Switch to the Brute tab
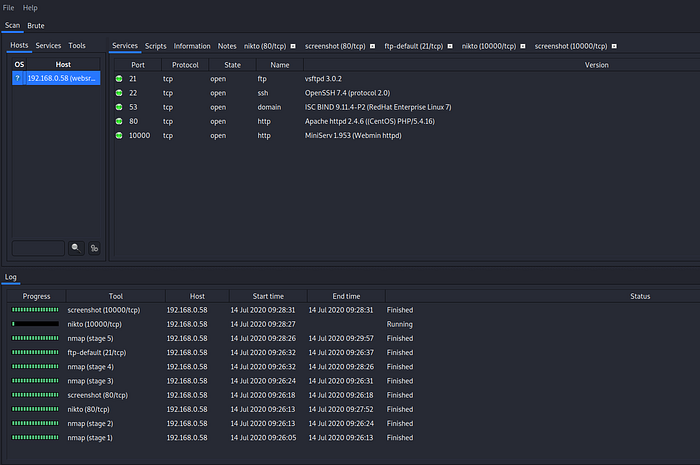This screenshot has width=700, height=465. point(34,25)
